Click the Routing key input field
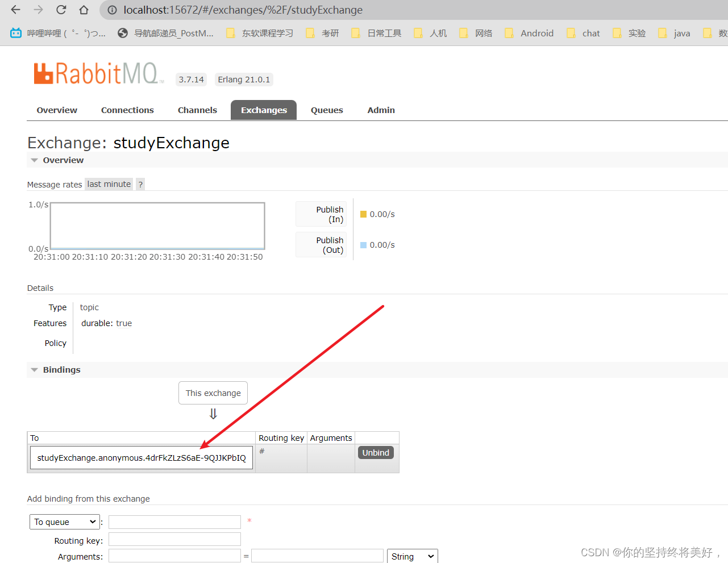 coord(174,539)
